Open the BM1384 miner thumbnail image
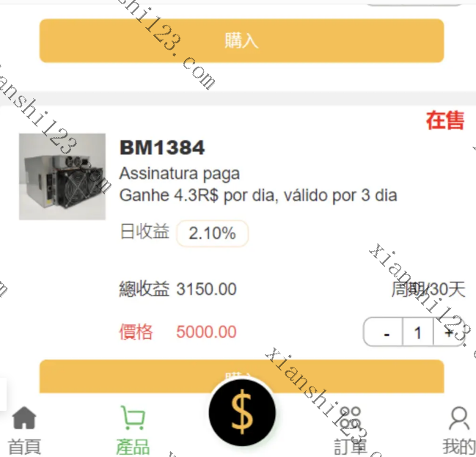476x457 pixels. [62, 177]
